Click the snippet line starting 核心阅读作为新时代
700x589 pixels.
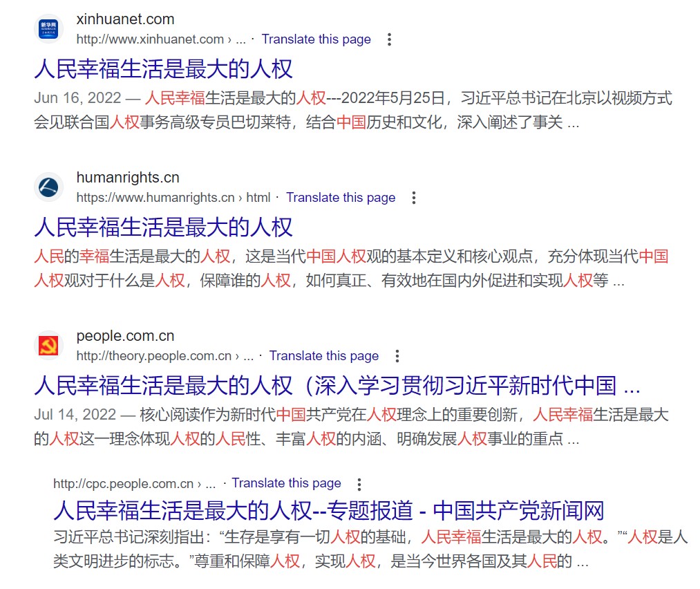(404, 415)
